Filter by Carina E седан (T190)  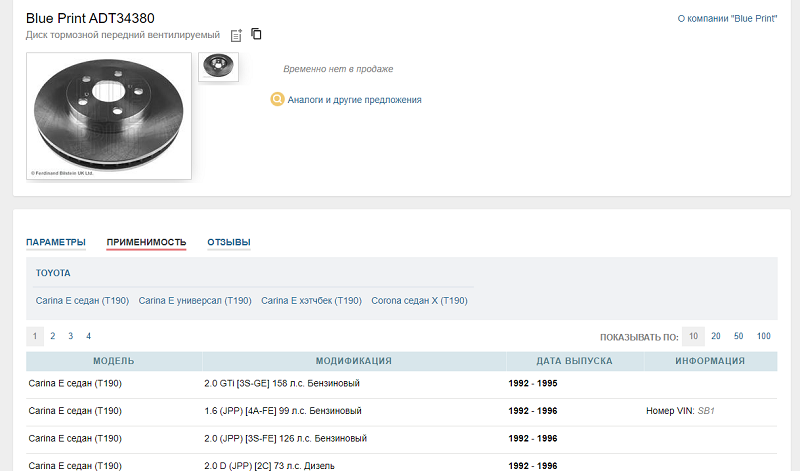coord(82,300)
